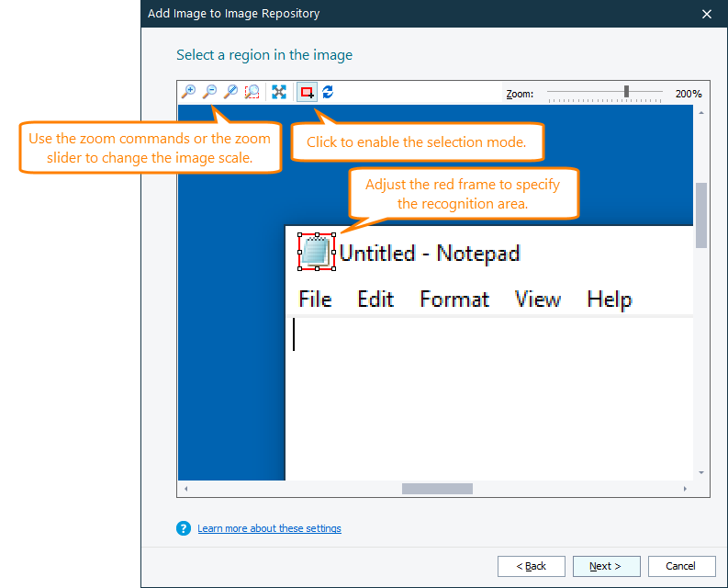The width and height of the screenshot is (728, 588).
Task: Click the actual-size zoom magnifier icon
Action: (x=230, y=92)
